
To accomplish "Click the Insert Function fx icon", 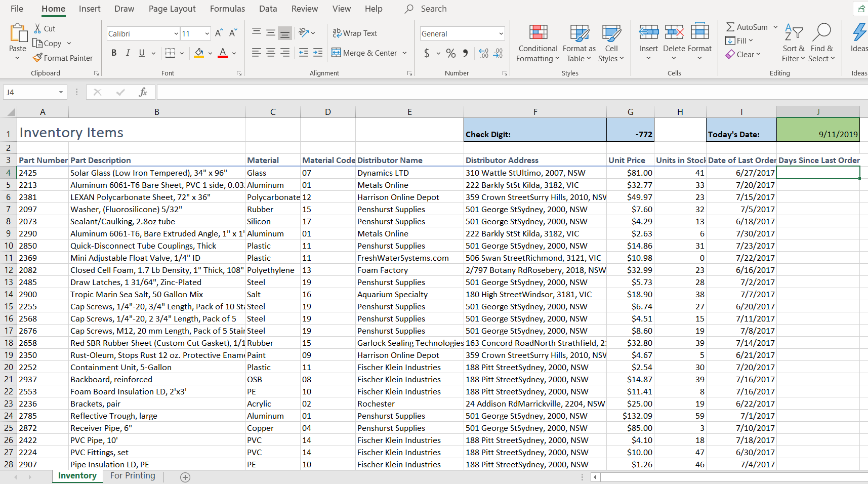I will [x=143, y=92].
